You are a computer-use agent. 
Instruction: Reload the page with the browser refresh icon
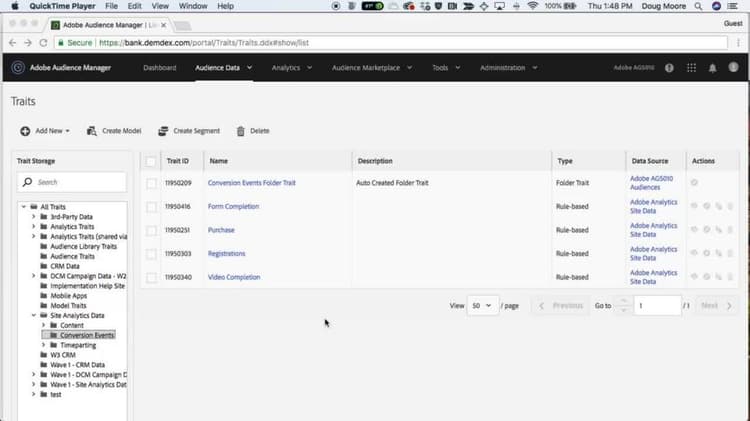43,43
